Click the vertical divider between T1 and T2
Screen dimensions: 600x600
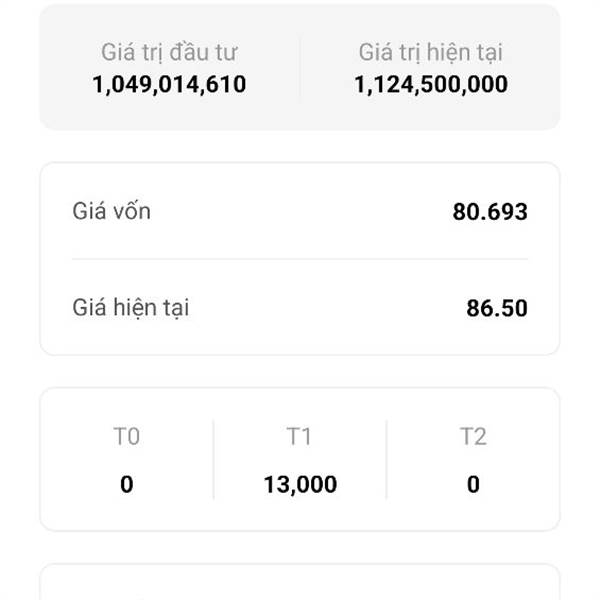[x=386, y=460]
